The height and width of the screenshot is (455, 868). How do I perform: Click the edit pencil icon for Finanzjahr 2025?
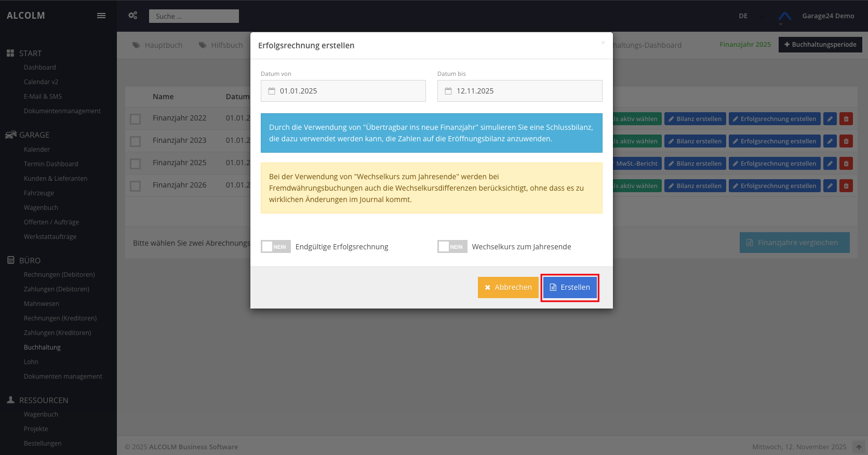point(830,164)
